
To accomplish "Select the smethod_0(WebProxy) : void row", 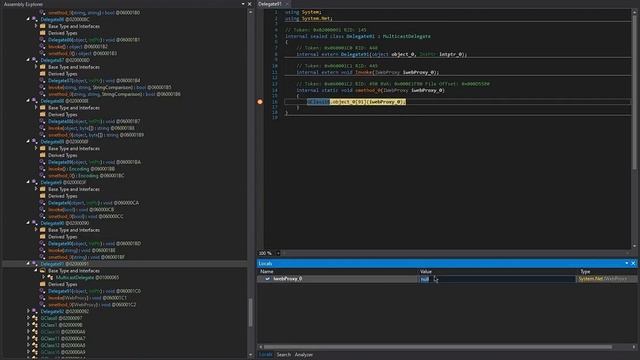I will 92,304.
